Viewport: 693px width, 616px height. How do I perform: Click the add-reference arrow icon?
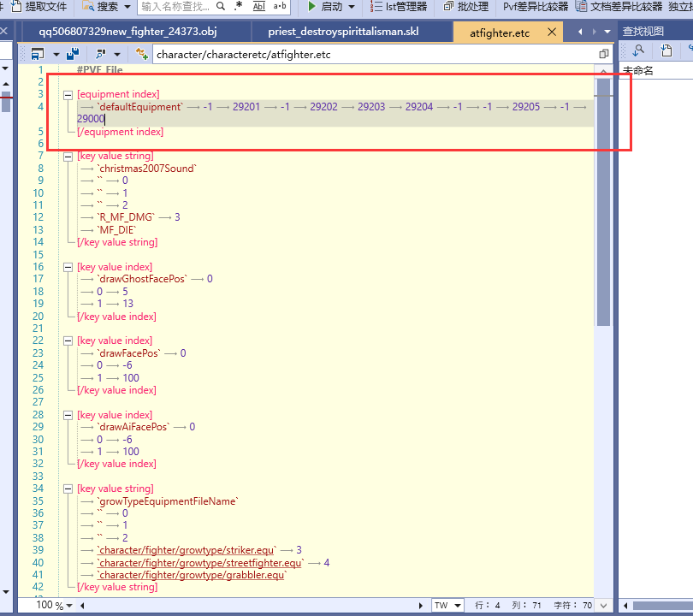[141, 54]
